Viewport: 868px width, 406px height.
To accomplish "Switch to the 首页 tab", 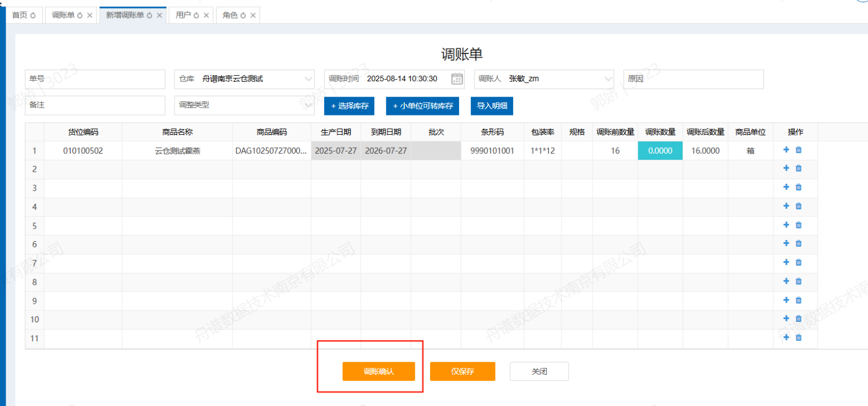I will click(x=19, y=15).
